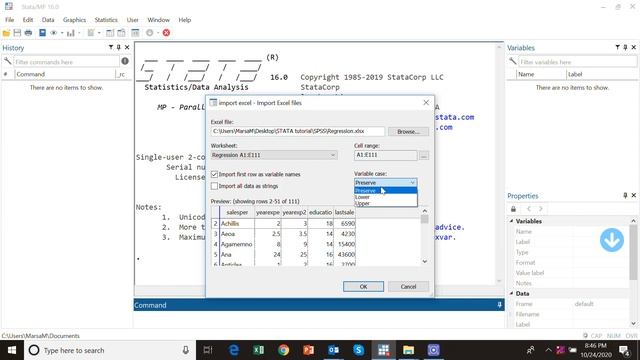Open the Statistics menu
Image resolution: width=640 pixels, height=360 pixels.
tap(106, 20)
